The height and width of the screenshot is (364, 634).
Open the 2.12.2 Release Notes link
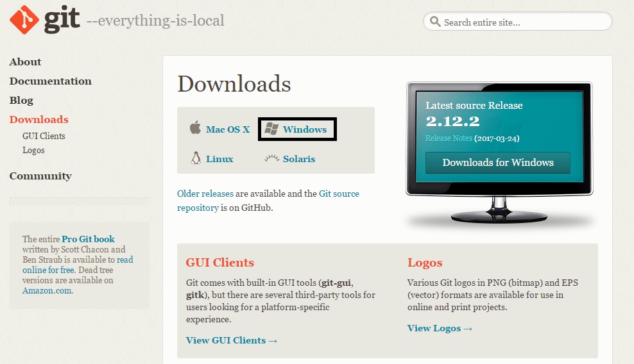[449, 138]
